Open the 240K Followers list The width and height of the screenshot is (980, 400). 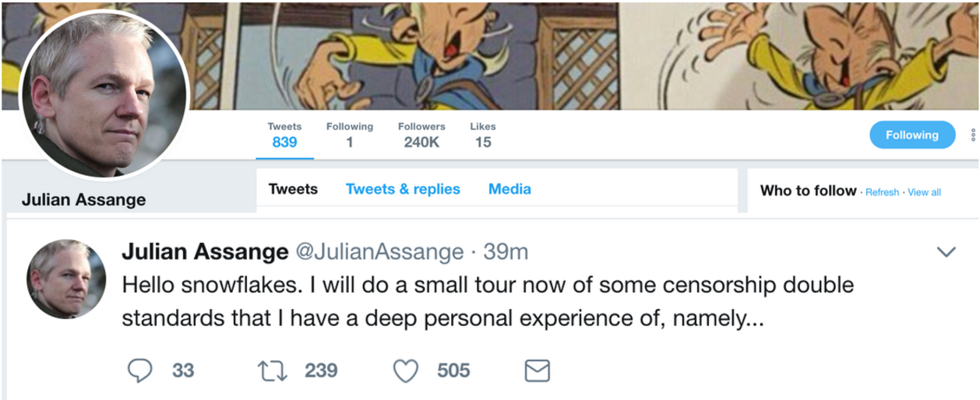[421, 135]
